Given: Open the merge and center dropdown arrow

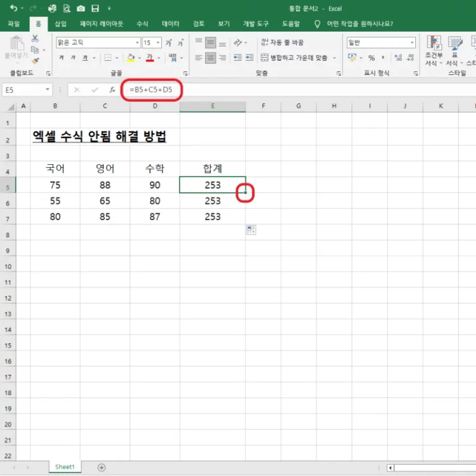Looking at the screenshot, I should click(x=334, y=58).
